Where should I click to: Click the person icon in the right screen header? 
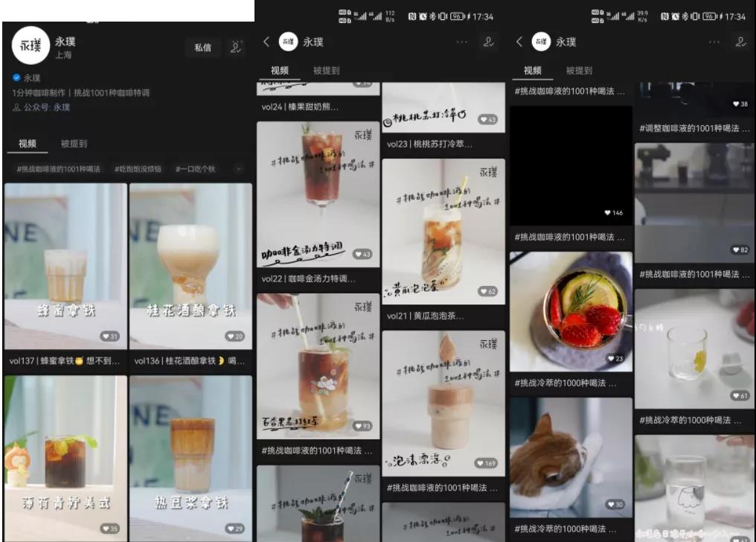pyautogui.click(x=740, y=42)
